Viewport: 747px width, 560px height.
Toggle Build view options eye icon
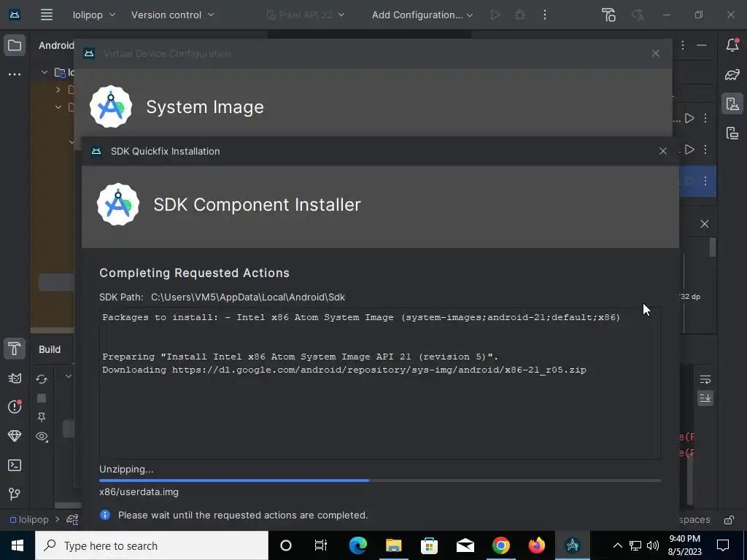point(42,437)
